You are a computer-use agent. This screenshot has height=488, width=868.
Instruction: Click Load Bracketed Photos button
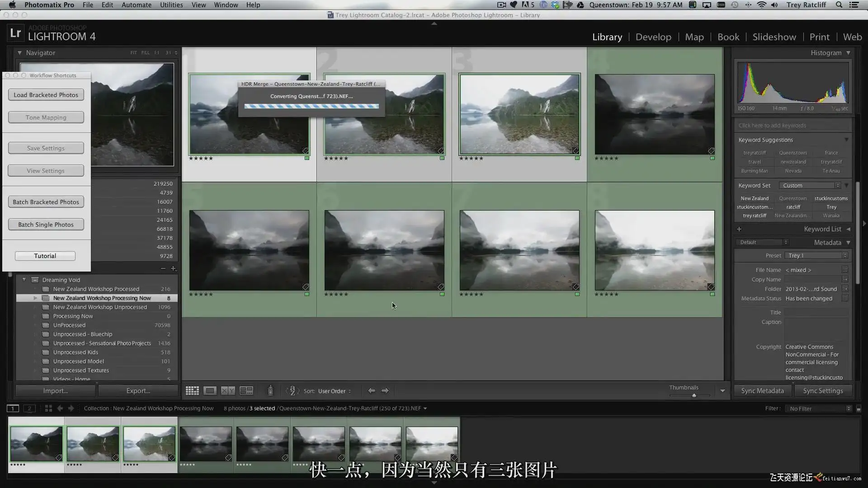pos(46,95)
